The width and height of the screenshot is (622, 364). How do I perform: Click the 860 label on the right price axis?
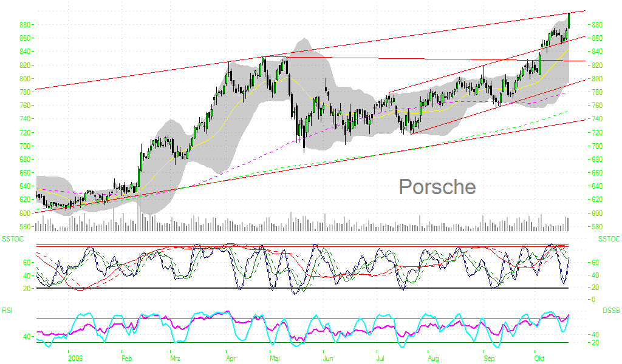[597, 38]
